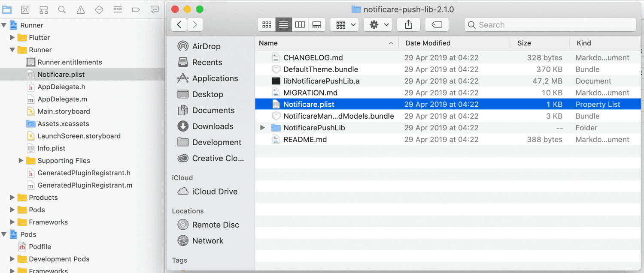Open the Test navigator diamond icon

[x=99, y=9]
